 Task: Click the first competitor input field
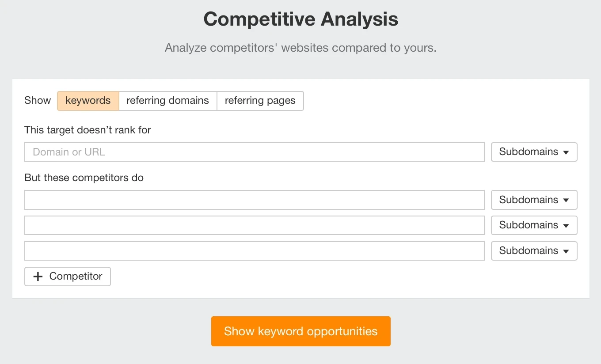pyautogui.click(x=254, y=200)
